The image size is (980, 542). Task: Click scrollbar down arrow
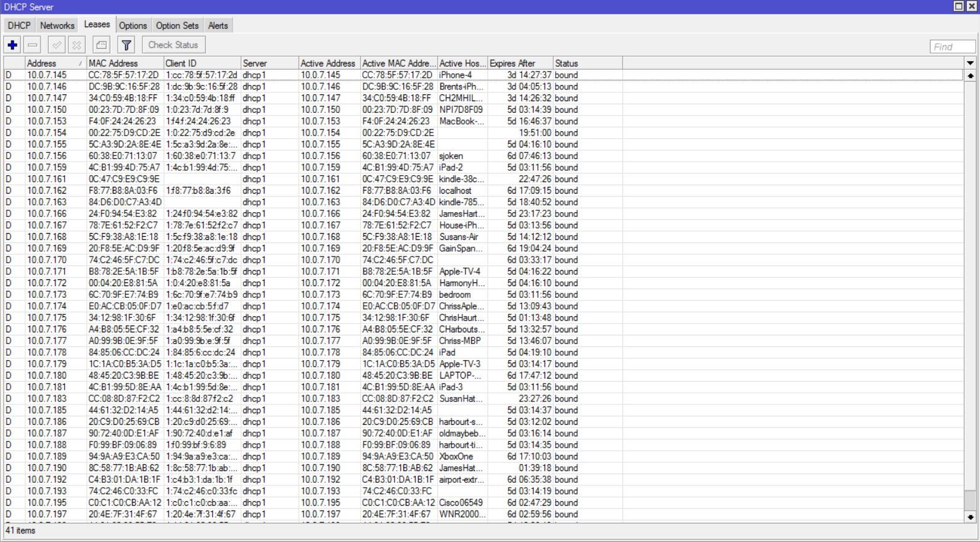(x=970, y=517)
